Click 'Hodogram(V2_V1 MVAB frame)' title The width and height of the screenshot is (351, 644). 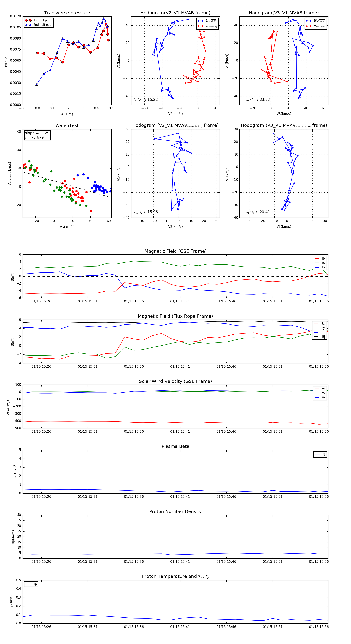[175, 13]
